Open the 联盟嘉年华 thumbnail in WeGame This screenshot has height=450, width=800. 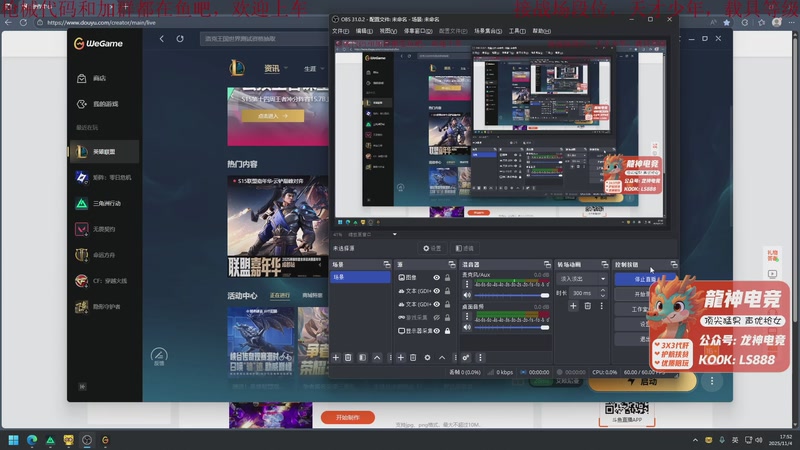click(278, 227)
